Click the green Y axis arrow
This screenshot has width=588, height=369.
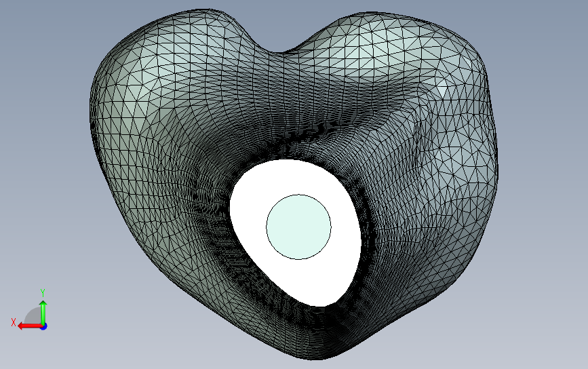pyautogui.click(x=43, y=312)
